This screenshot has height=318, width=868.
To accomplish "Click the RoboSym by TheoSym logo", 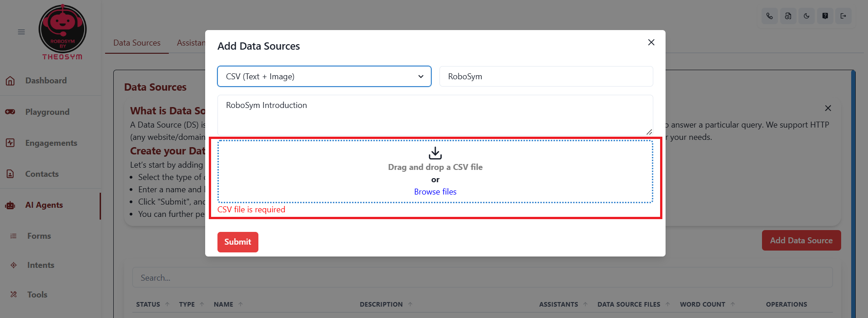I will point(62,32).
